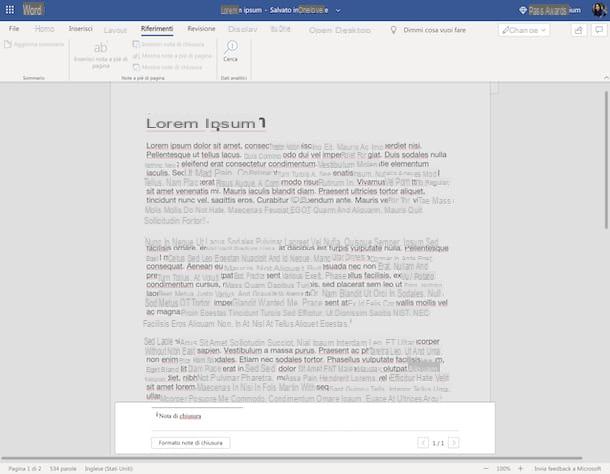Screen dimensions: 610x474
Task: Click the vertical scrollbar thumb
Action: (x=606, y=160)
